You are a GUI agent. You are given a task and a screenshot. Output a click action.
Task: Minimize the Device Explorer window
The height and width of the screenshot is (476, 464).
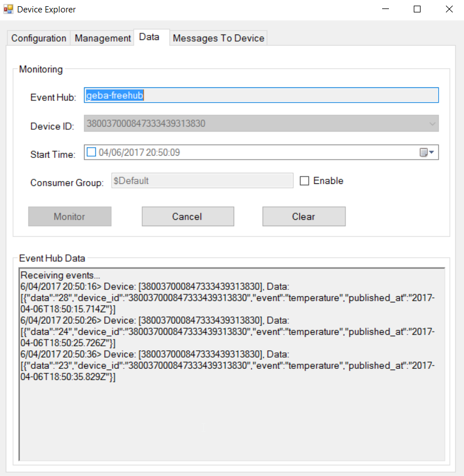coord(385,10)
